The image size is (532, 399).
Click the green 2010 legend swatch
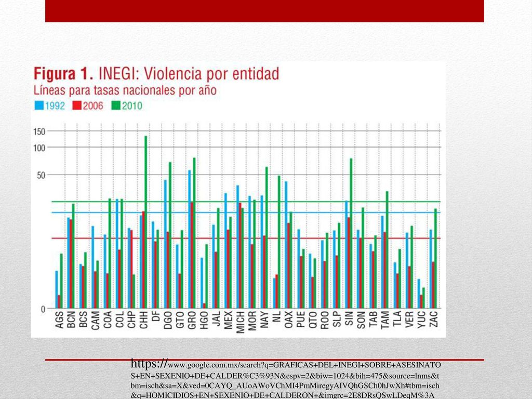tap(116, 105)
